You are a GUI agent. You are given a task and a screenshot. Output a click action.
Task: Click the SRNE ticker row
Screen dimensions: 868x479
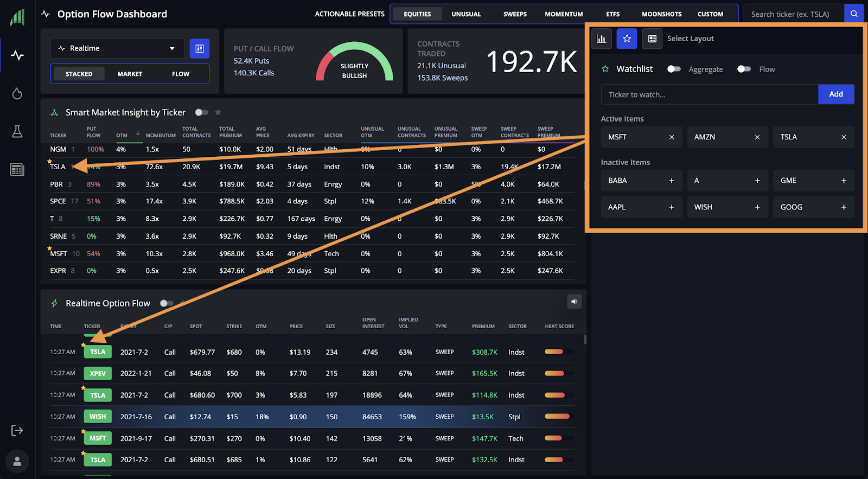(312, 237)
